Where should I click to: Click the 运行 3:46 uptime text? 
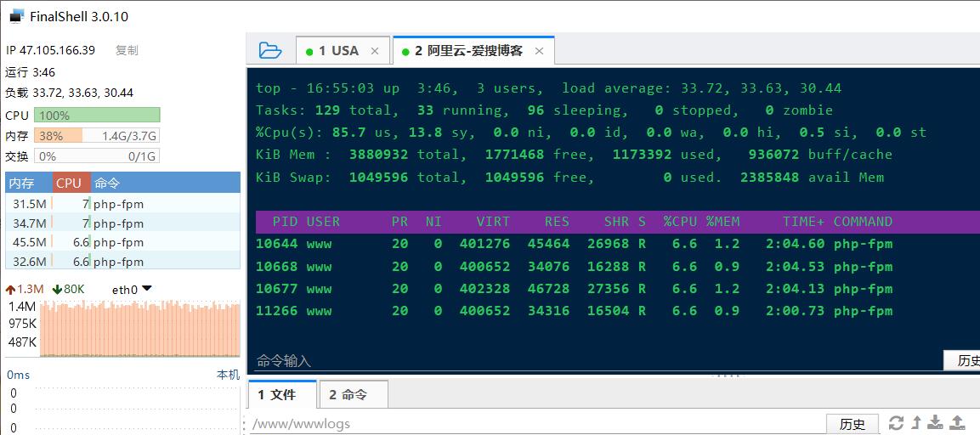click(30, 72)
